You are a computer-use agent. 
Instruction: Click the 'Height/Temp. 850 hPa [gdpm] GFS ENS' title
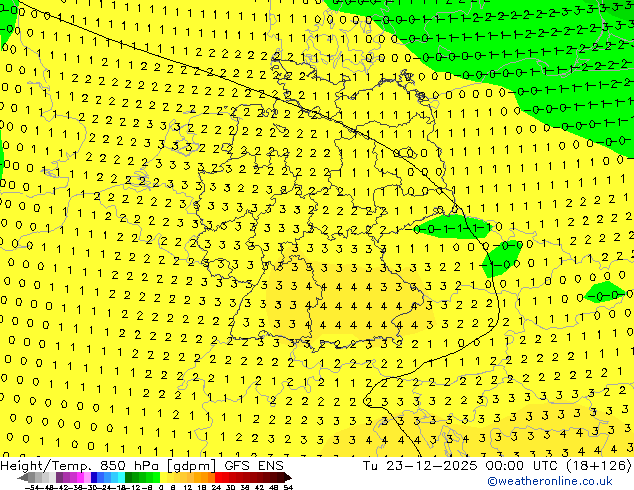[x=142, y=466]
